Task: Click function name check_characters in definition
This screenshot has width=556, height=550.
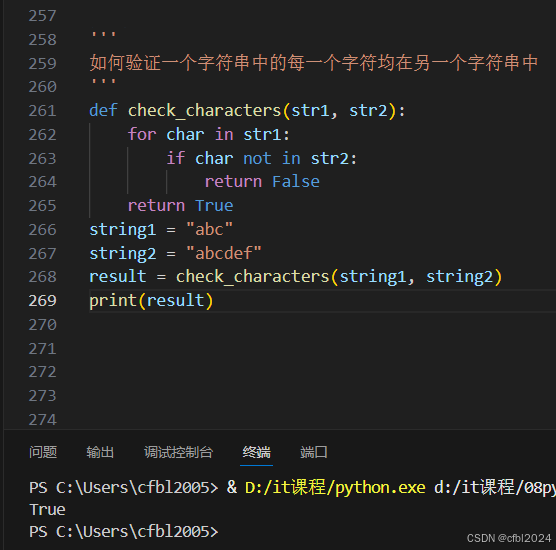Action: (x=205, y=110)
